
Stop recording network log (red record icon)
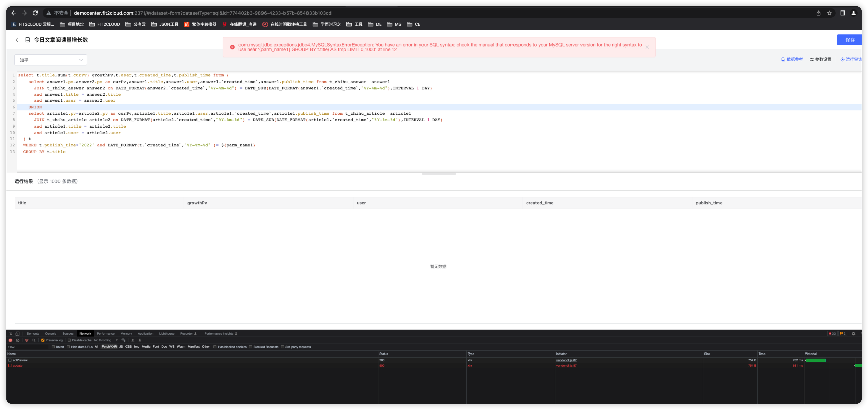coord(10,340)
